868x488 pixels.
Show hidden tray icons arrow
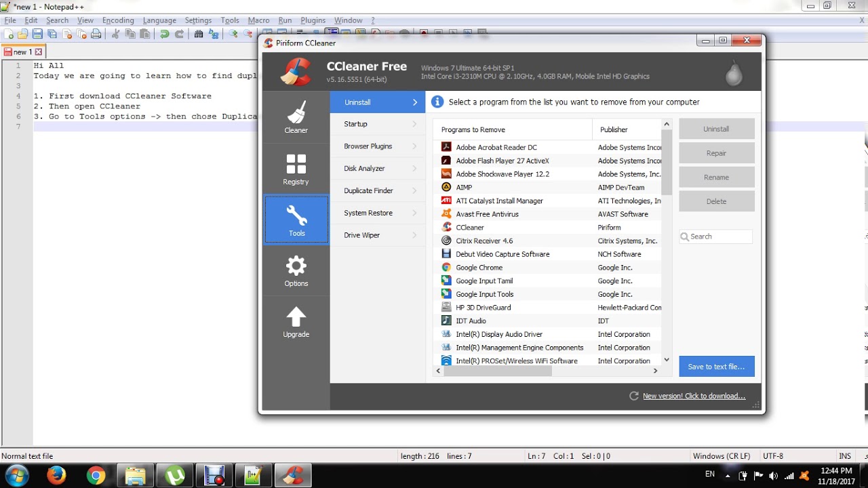click(728, 476)
